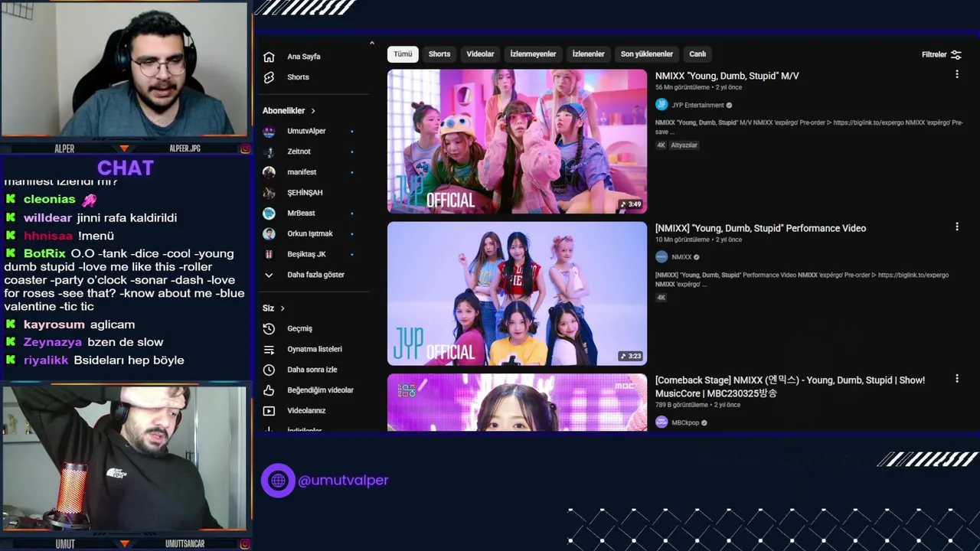Open the MBCkpop channel name link

(x=685, y=422)
